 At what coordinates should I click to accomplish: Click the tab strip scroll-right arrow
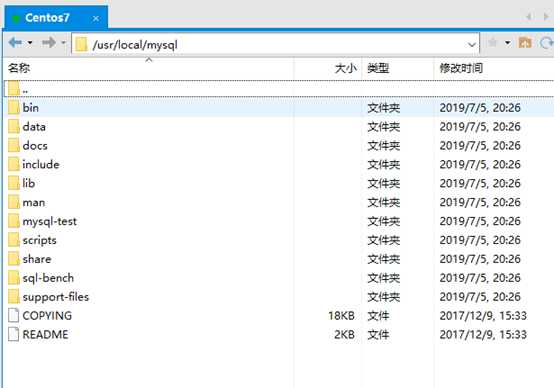546,17
